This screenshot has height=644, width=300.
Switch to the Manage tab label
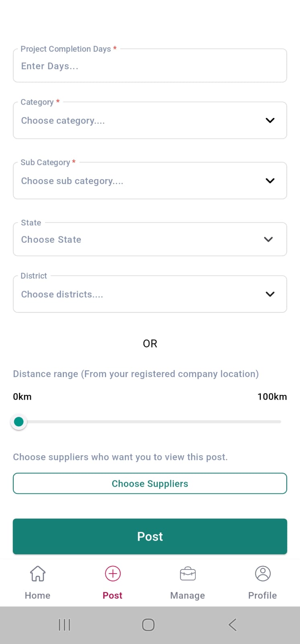187,595
